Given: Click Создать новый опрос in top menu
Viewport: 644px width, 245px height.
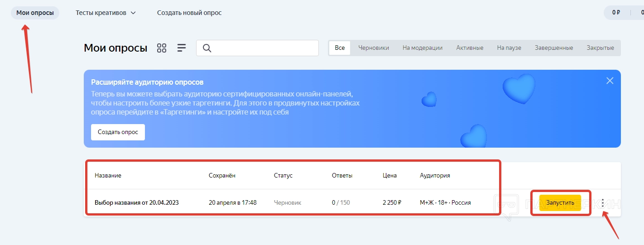Looking at the screenshot, I should point(189,13).
